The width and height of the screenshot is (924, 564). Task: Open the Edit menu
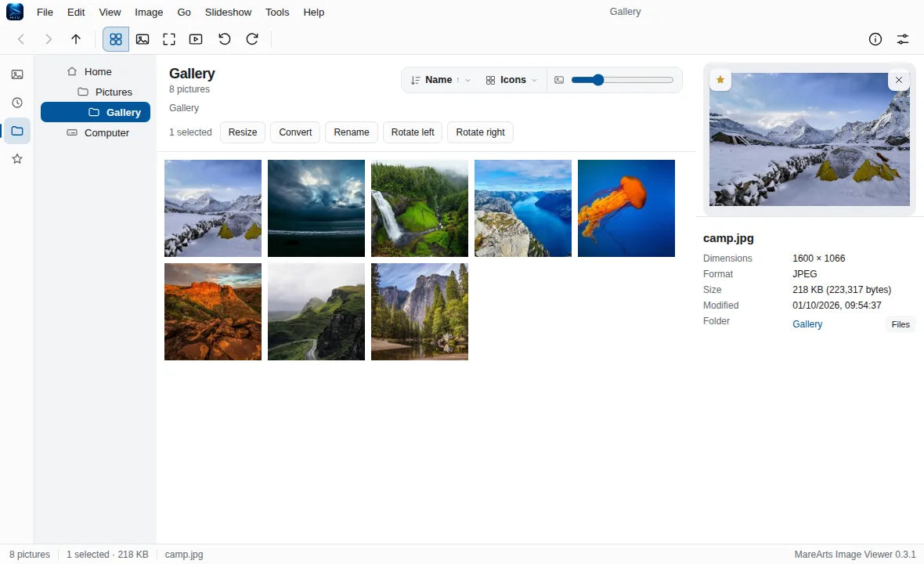75,12
